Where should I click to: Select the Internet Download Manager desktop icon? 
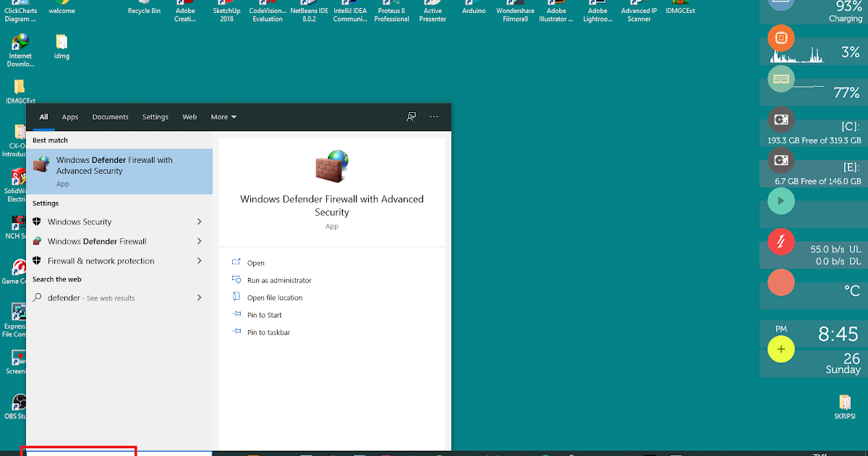(21, 51)
